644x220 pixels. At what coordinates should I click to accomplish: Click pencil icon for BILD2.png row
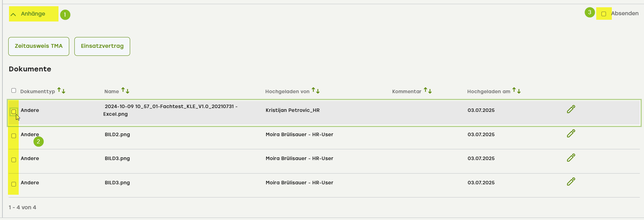(x=571, y=133)
